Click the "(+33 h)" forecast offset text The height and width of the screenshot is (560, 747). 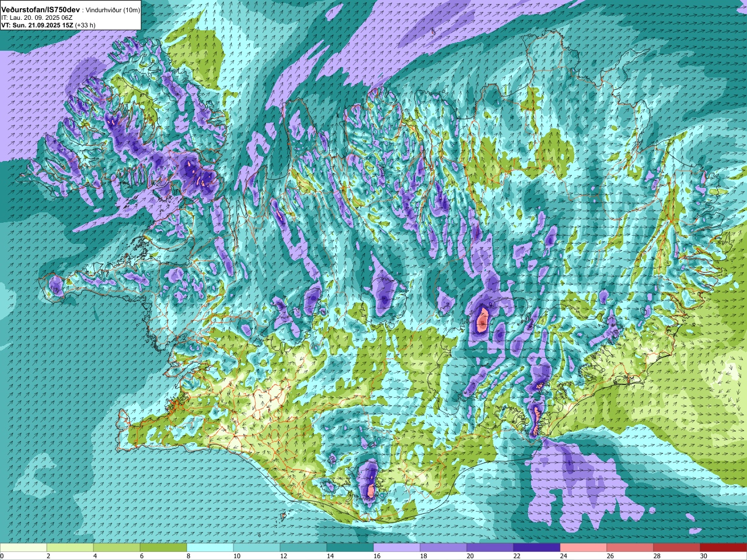[85, 25]
